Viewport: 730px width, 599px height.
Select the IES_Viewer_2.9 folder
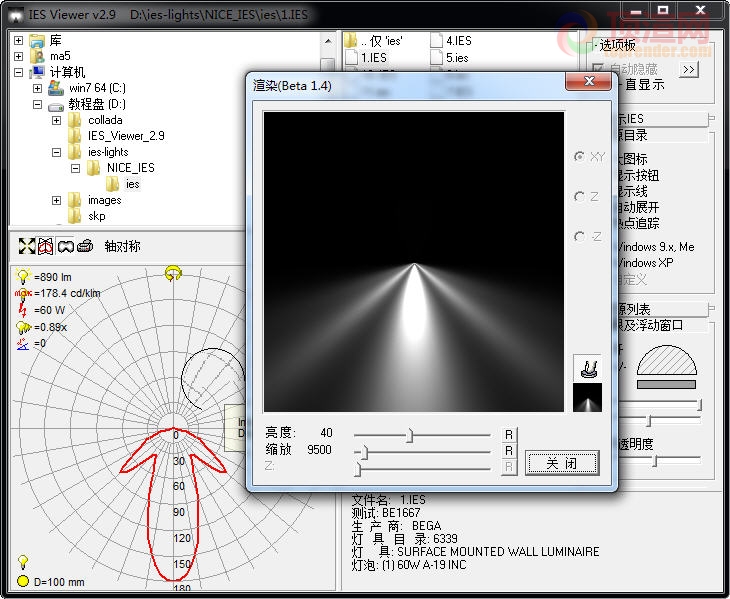pyautogui.click(x=126, y=136)
